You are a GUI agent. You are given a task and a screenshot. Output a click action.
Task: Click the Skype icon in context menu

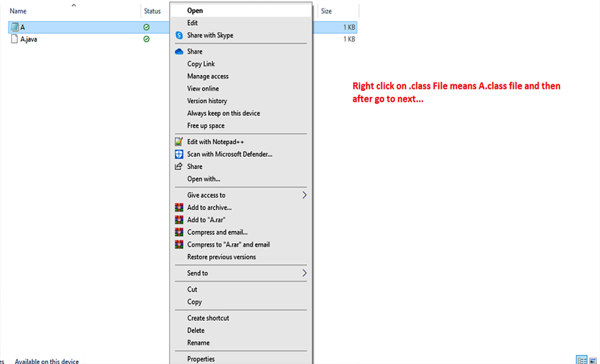pyautogui.click(x=179, y=36)
